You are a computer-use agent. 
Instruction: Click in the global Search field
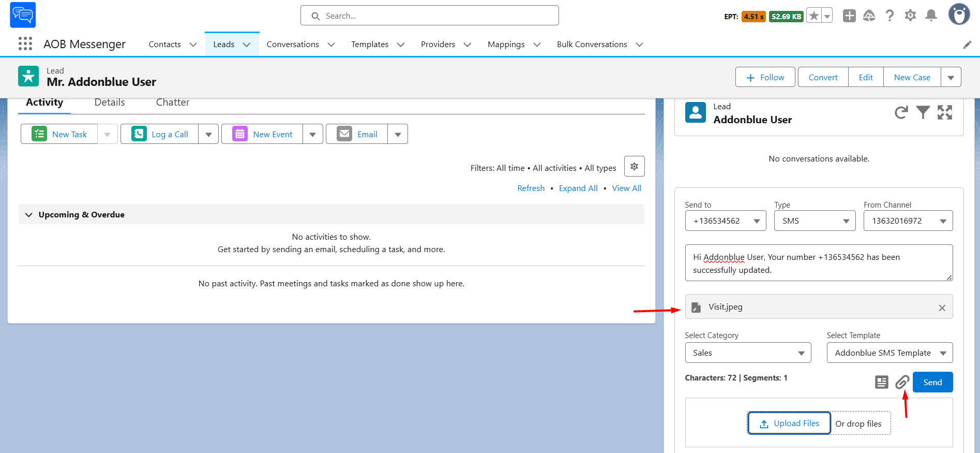430,16
